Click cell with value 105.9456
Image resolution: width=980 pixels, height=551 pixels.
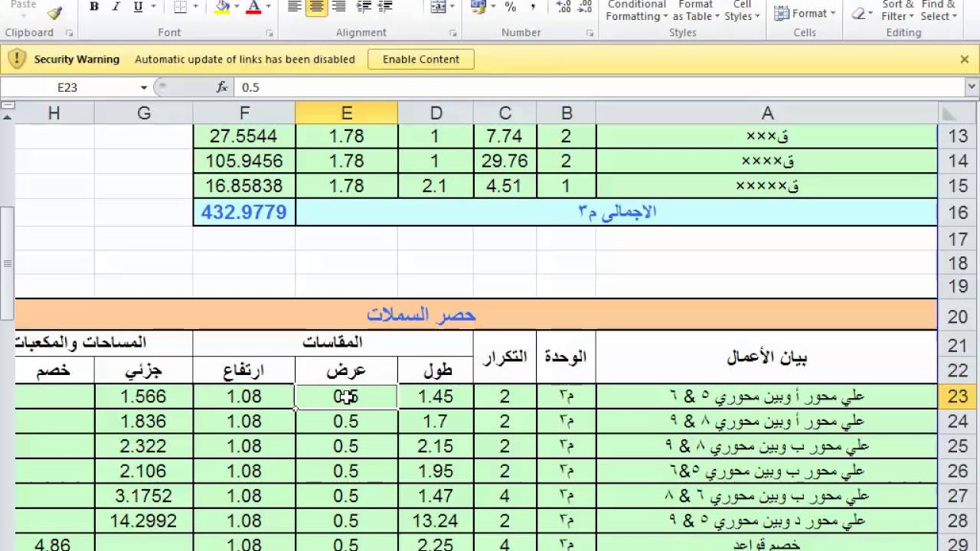click(x=244, y=161)
